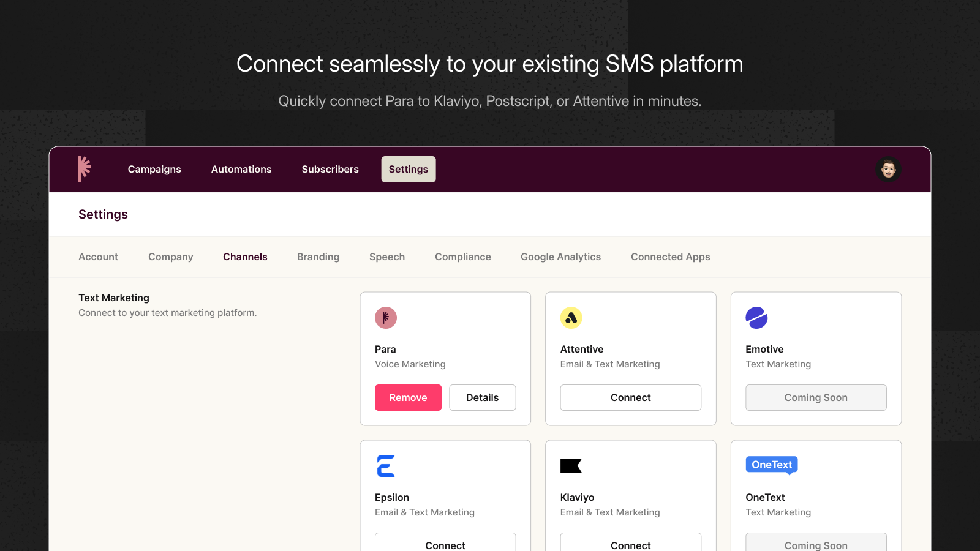View Details for the Para channel
This screenshot has height=551, width=980.
tap(482, 398)
